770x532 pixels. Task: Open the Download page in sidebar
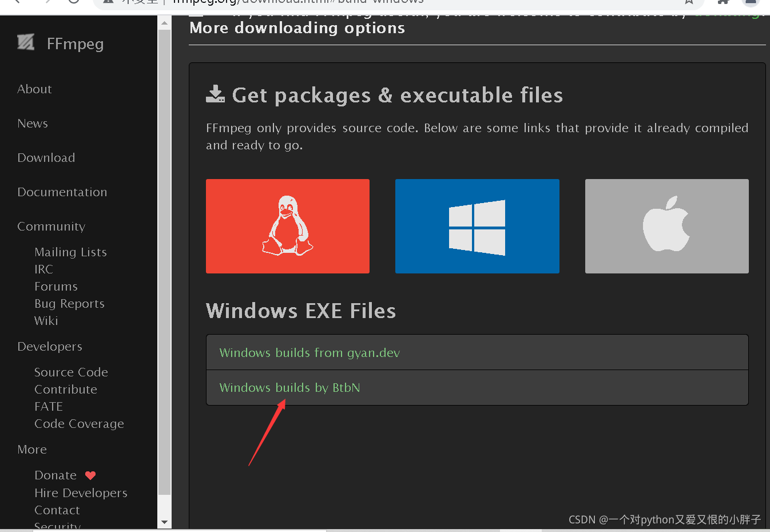point(46,158)
